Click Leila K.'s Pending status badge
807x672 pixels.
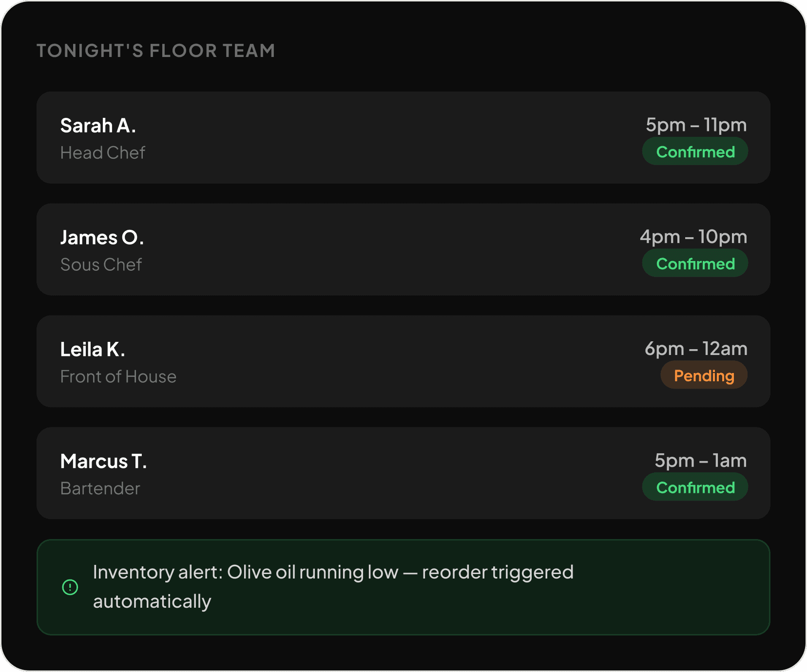[x=704, y=375]
